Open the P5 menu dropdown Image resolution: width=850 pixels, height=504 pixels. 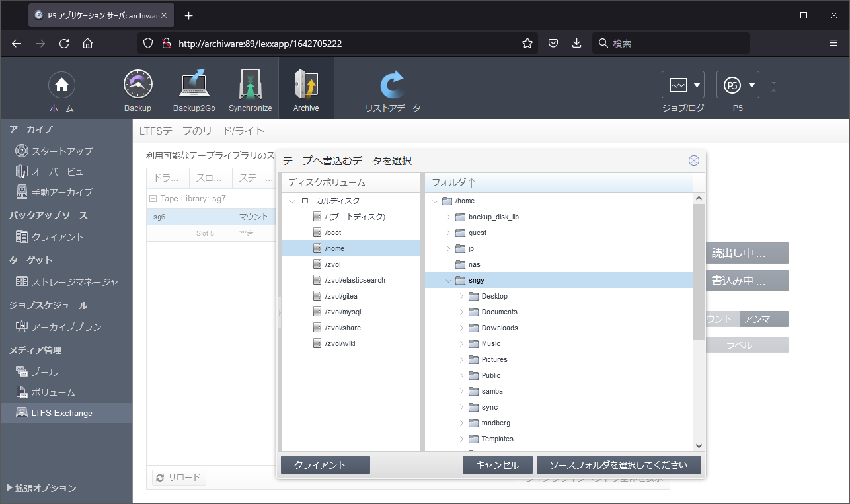[738, 85]
